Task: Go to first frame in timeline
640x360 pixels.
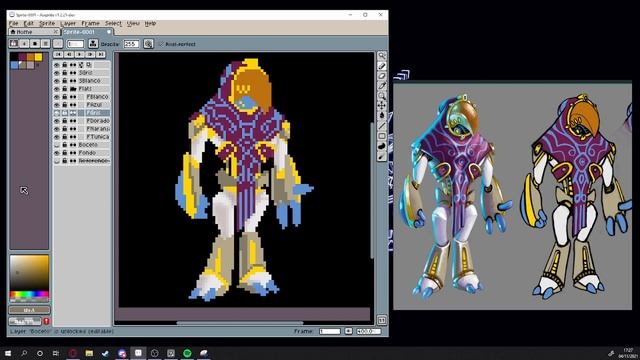Action: (x=58, y=54)
